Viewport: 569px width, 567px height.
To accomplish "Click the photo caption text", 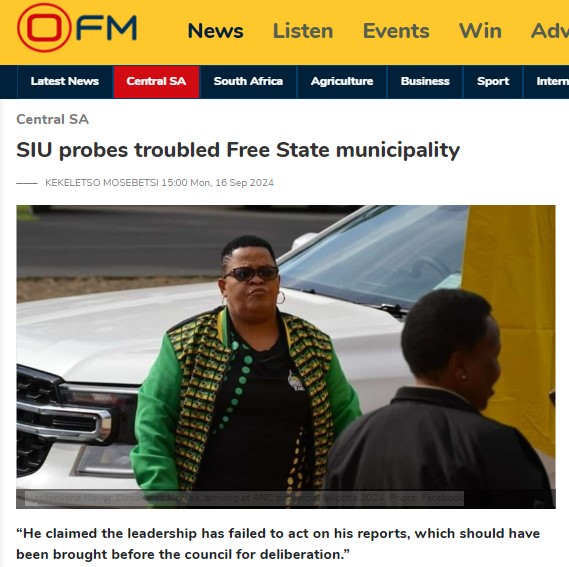I will point(244,498).
